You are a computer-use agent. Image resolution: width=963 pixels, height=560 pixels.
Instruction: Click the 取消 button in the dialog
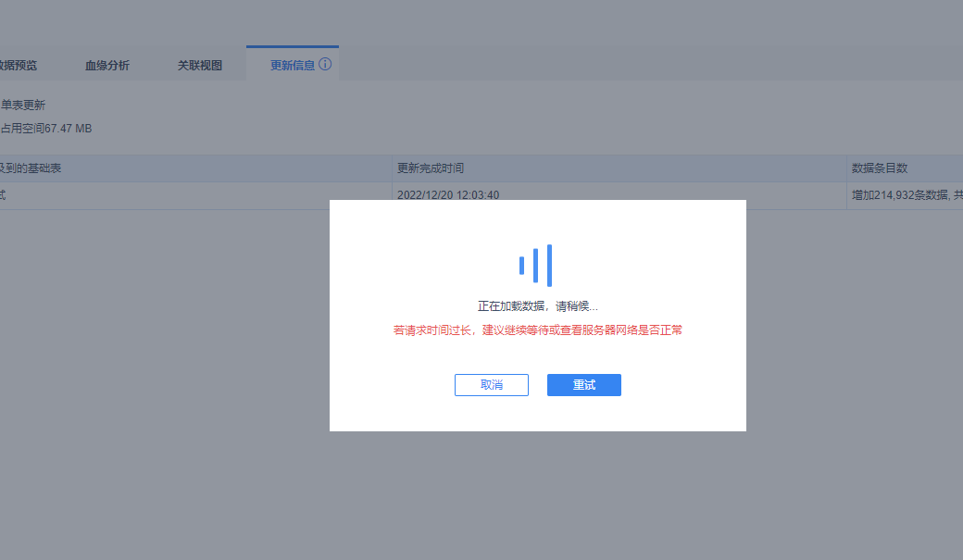click(492, 385)
